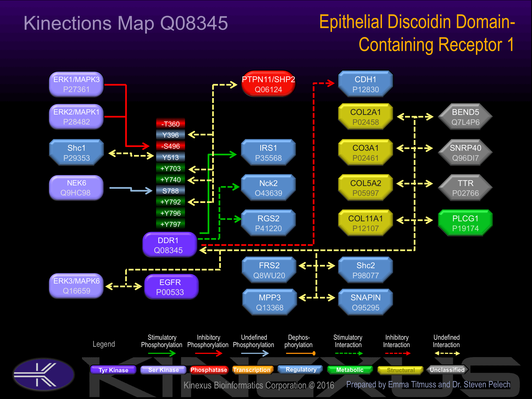Select the CDH1 P12830 node
Image resolution: width=532 pixels, height=399 pixels.
coord(366,84)
